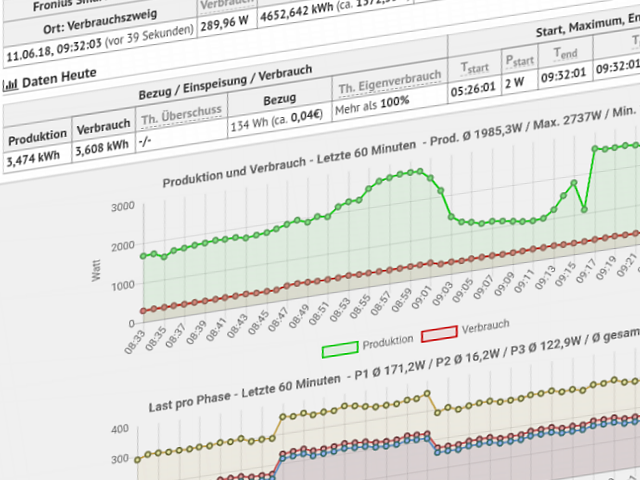Viewport: 640px width, 480px height.
Task: Click the Tend value 09:32:01
Action: 563,75
